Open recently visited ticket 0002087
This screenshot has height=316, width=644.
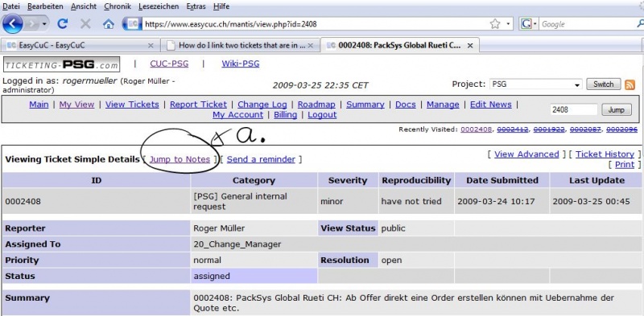click(x=586, y=129)
